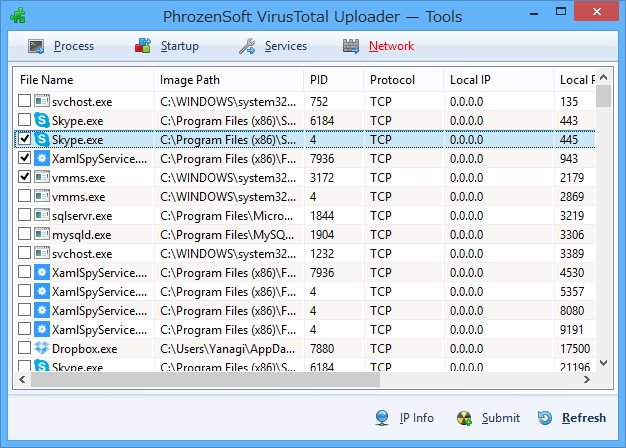Click the local port value 3306
This screenshot has width=626, height=448.
pos(572,234)
